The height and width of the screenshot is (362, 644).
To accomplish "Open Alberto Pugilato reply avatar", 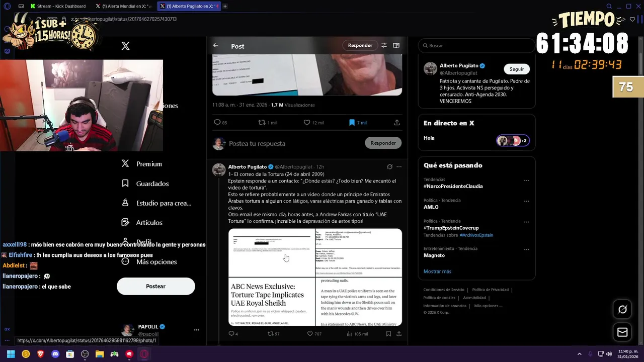I will point(219,169).
